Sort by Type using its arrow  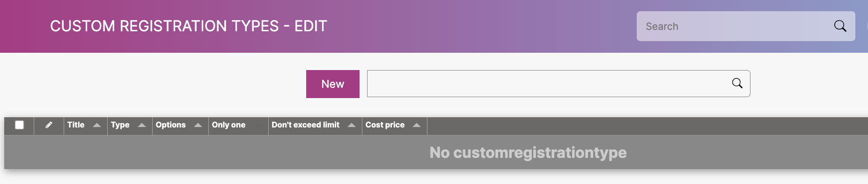coord(142,125)
